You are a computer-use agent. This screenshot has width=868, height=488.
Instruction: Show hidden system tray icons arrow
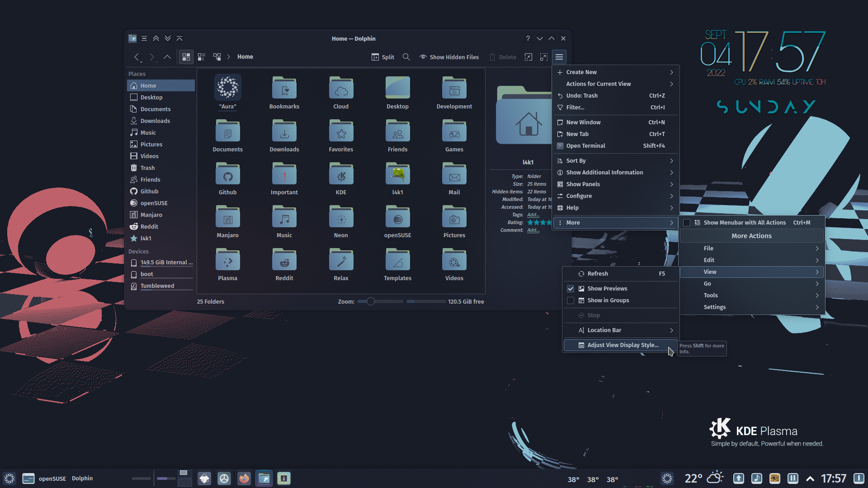810,479
